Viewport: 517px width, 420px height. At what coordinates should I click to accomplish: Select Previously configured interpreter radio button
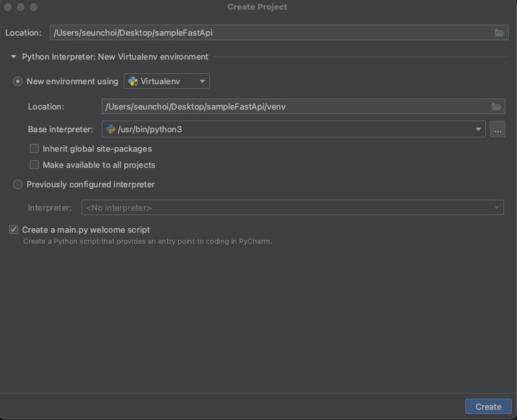tap(17, 184)
